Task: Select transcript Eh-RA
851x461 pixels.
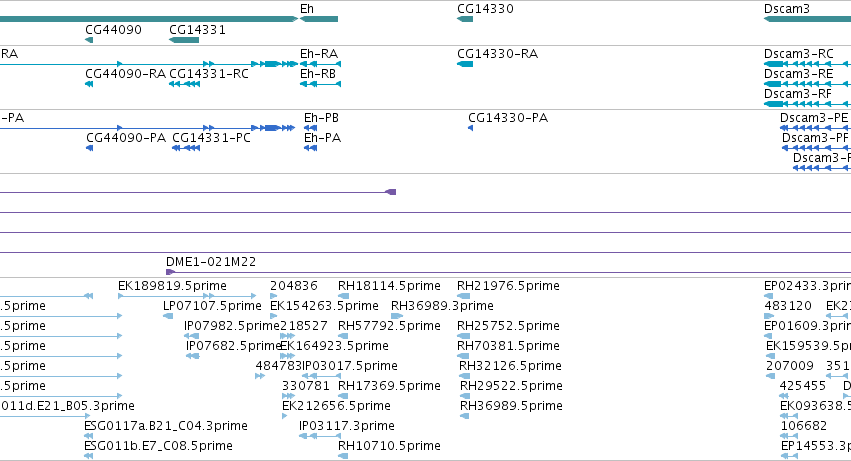Action: [x=320, y=64]
